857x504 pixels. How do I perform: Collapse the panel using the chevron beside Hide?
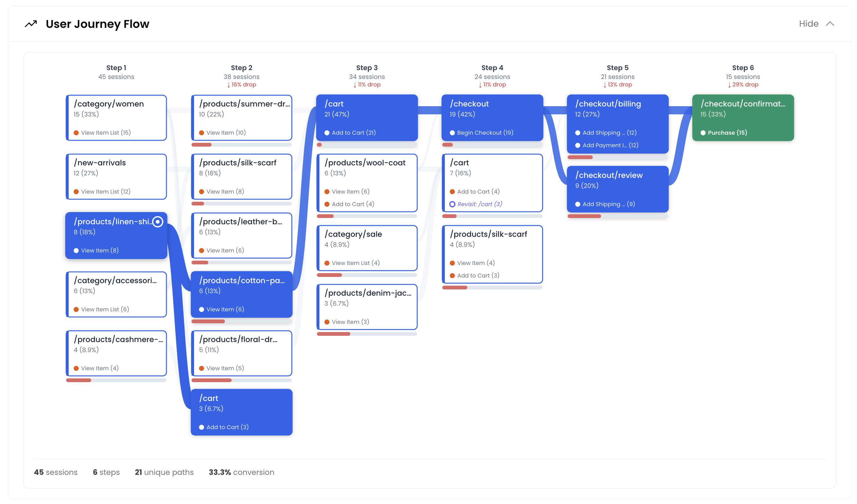click(x=830, y=23)
